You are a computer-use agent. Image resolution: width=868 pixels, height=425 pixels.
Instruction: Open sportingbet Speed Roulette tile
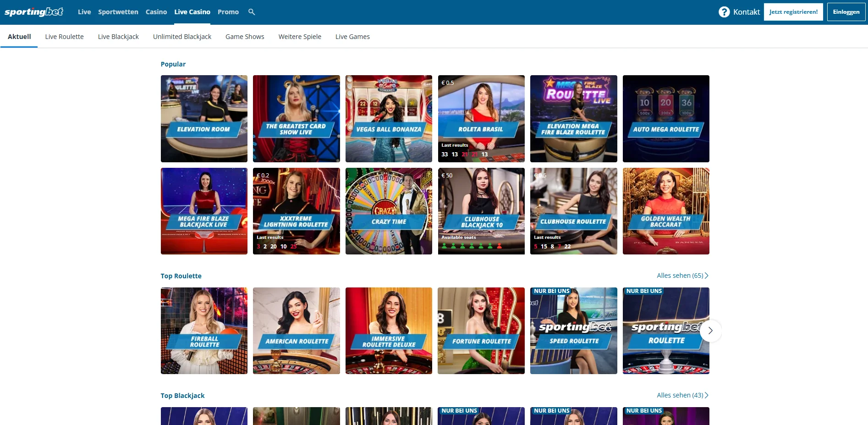[574, 331]
